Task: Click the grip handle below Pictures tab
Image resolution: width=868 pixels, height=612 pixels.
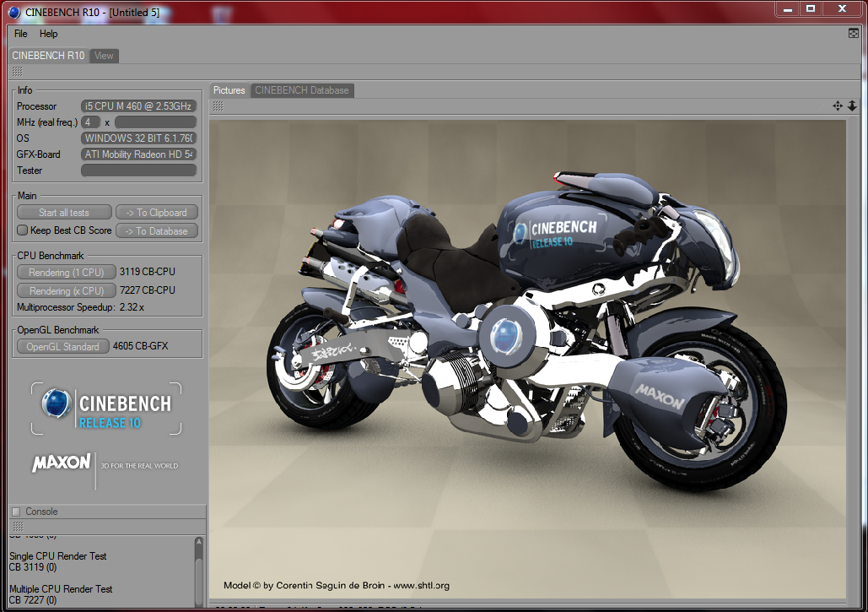Action: pyautogui.click(x=218, y=106)
